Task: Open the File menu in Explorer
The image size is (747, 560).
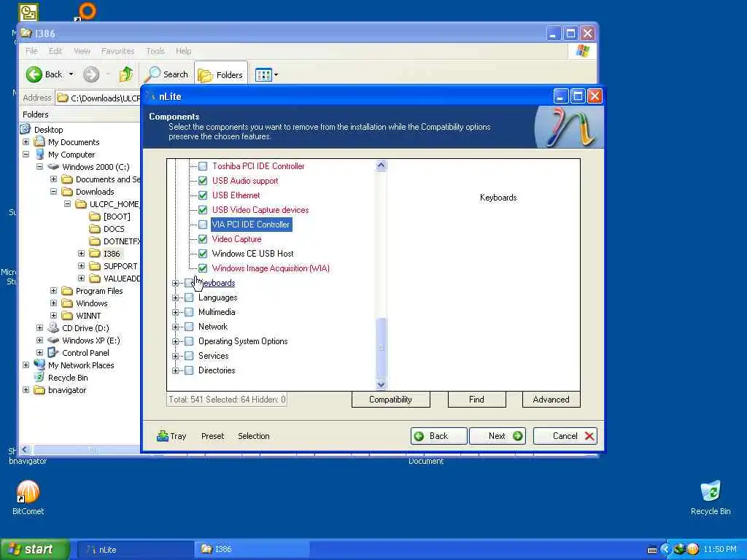Action: pos(31,51)
